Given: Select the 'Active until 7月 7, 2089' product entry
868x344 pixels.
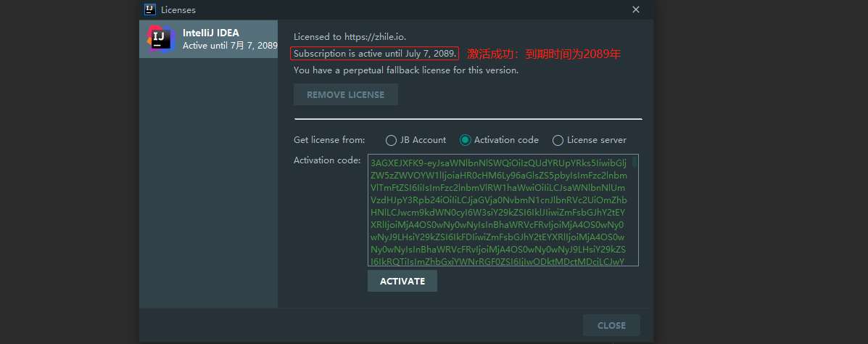Looking at the screenshot, I should point(230,46).
